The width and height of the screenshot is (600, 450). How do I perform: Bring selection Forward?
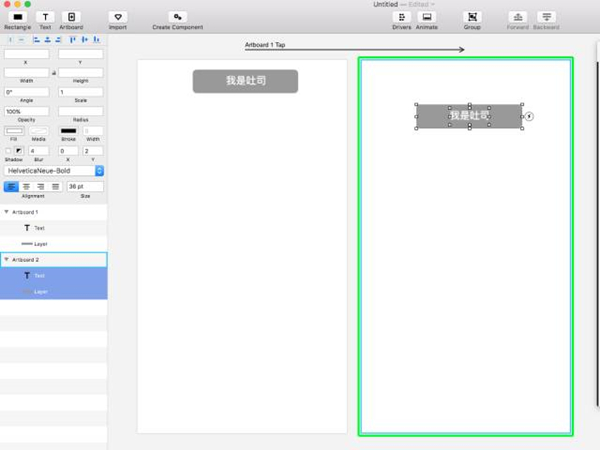(x=518, y=21)
